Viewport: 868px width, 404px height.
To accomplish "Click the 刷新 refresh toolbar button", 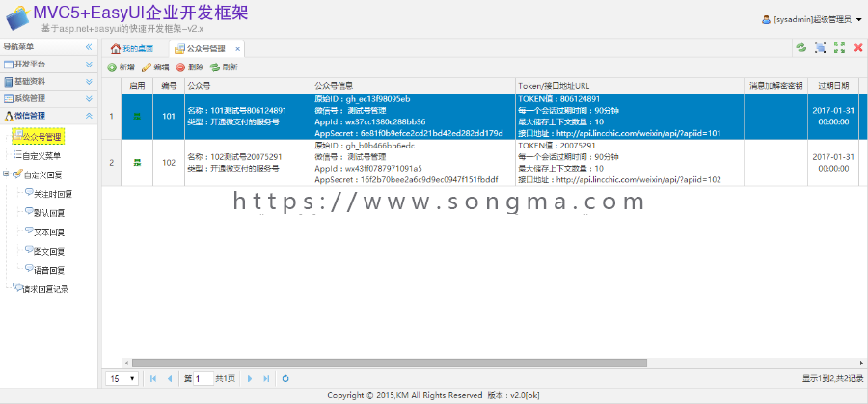I will [224, 67].
